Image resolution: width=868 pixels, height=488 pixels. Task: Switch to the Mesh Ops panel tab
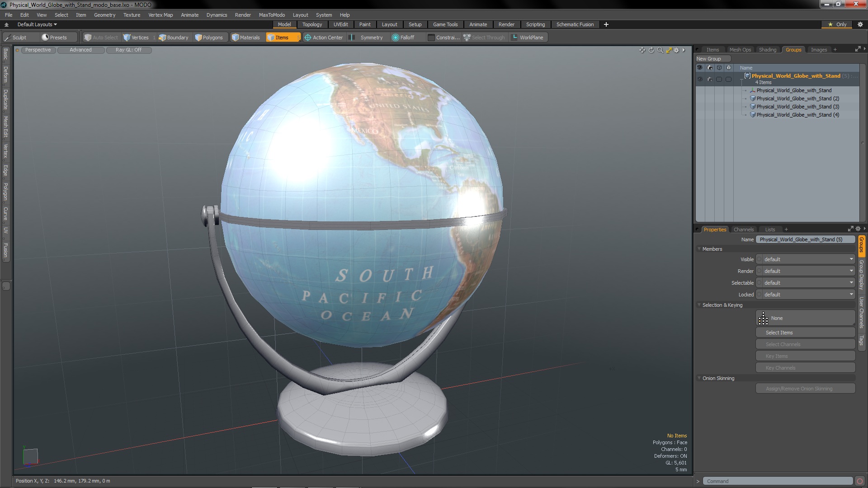pos(740,50)
